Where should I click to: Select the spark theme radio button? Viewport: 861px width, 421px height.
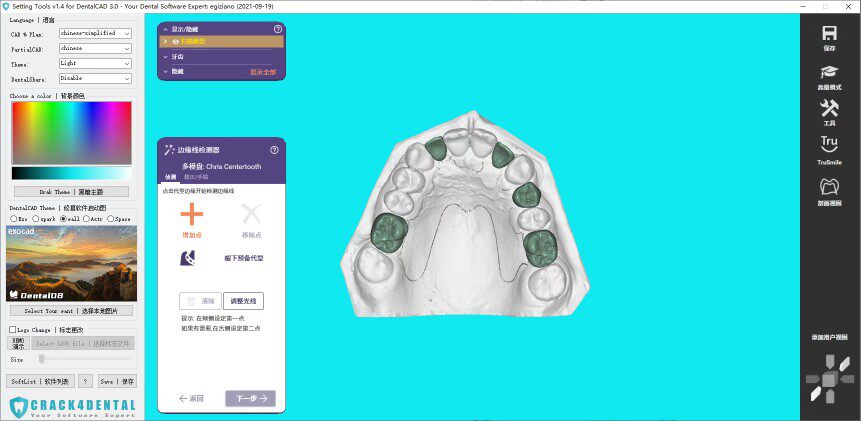coord(36,218)
